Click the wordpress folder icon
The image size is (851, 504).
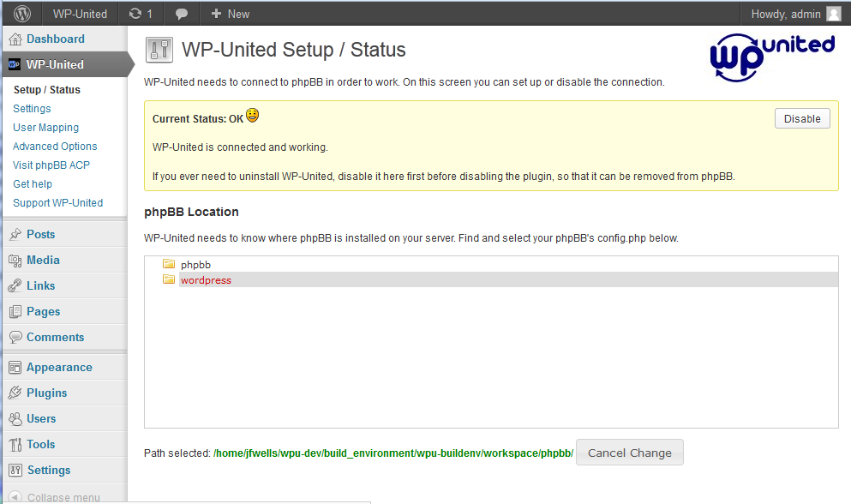pyautogui.click(x=169, y=279)
